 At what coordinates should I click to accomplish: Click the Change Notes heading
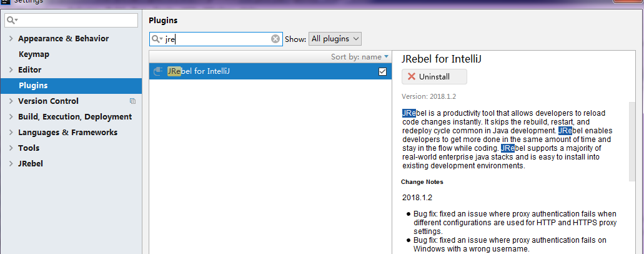[x=422, y=182]
